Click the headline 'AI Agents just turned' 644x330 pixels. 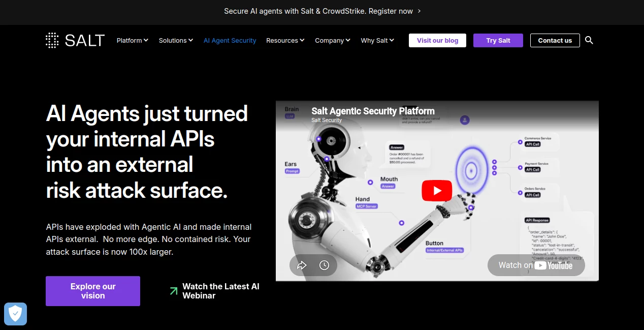pos(147,113)
